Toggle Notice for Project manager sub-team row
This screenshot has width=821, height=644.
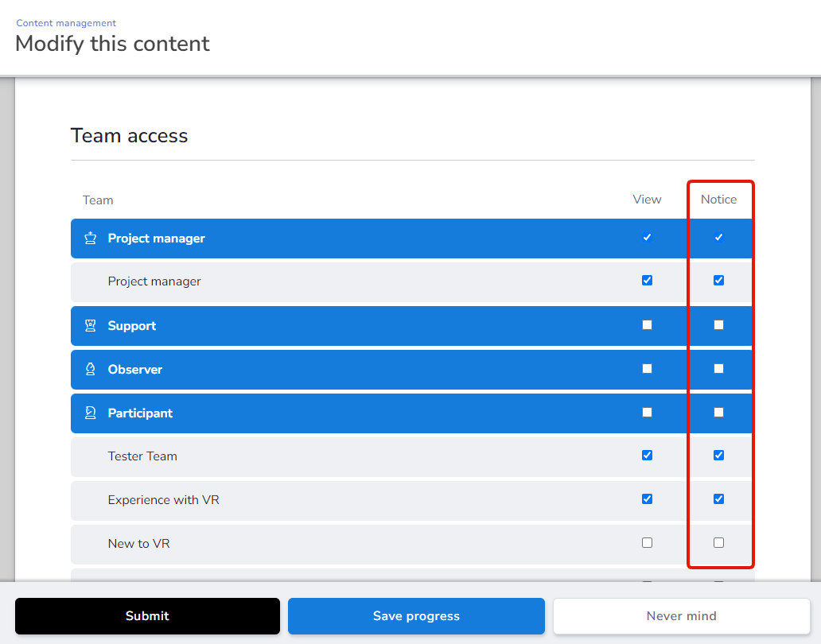(x=719, y=281)
